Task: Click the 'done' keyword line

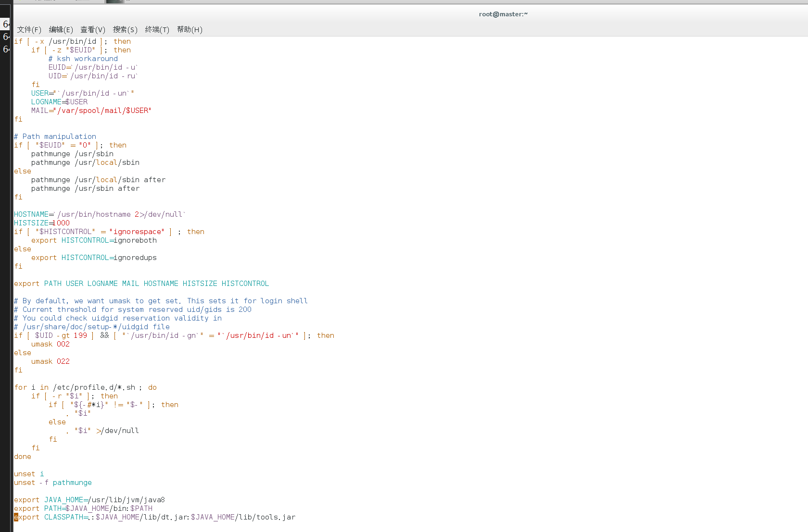Action: (23, 457)
